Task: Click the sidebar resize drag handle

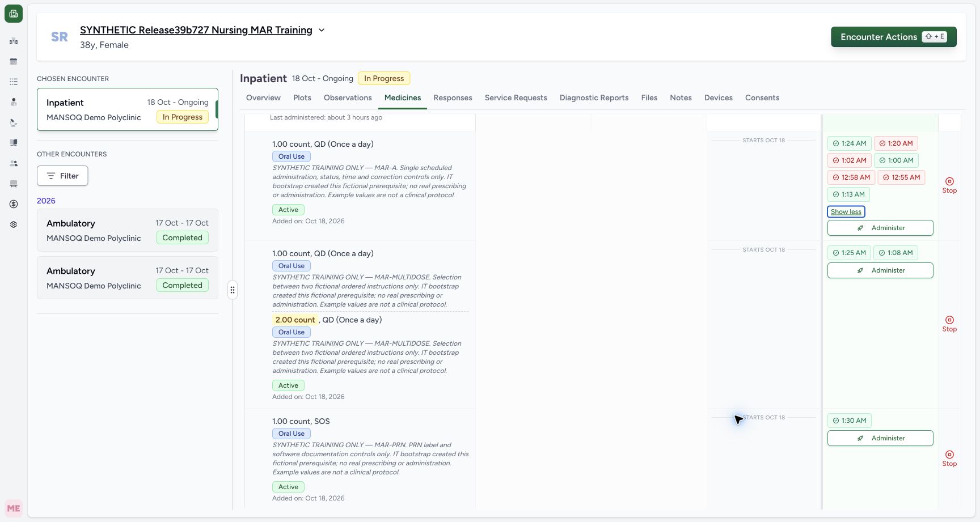Action: (233, 290)
